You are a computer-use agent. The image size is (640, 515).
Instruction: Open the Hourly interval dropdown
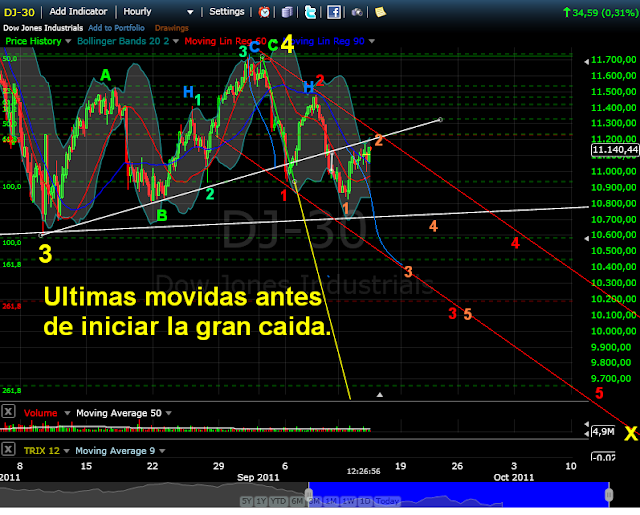[158, 11]
